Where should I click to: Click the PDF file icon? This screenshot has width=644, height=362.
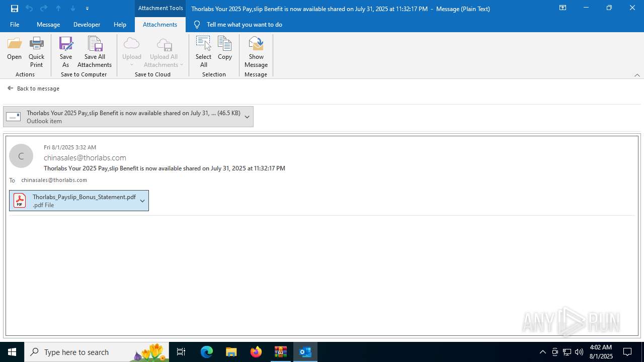[x=20, y=201]
